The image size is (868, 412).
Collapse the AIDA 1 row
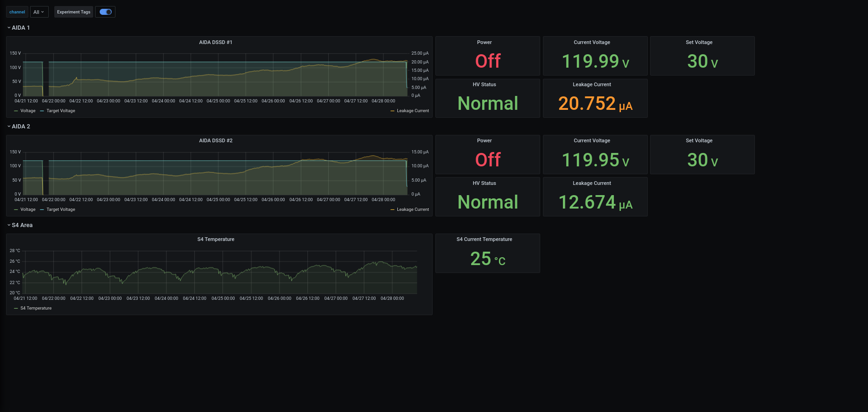19,28
